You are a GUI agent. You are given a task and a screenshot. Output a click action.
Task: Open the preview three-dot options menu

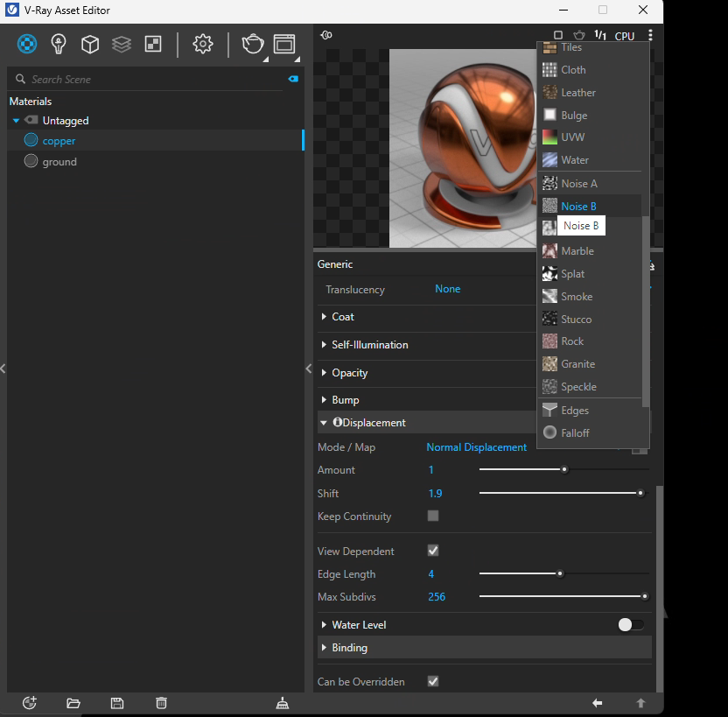[650, 35]
